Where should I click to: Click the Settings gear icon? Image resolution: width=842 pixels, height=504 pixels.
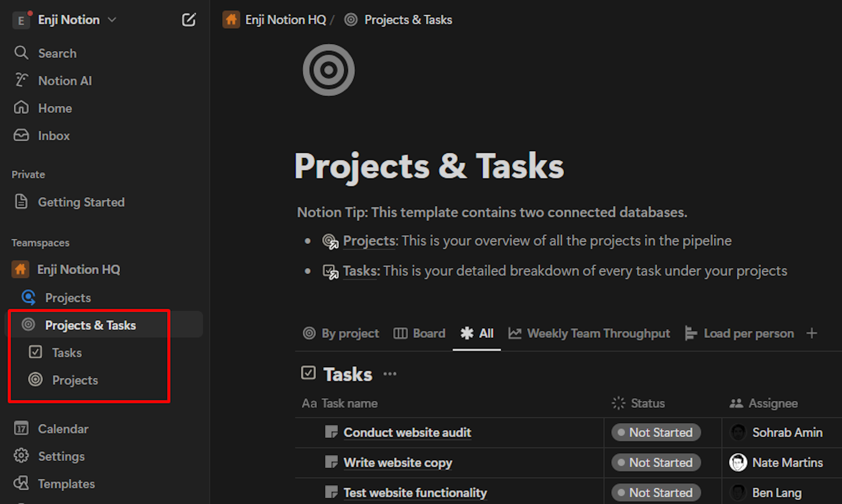(x=21, y=456)
